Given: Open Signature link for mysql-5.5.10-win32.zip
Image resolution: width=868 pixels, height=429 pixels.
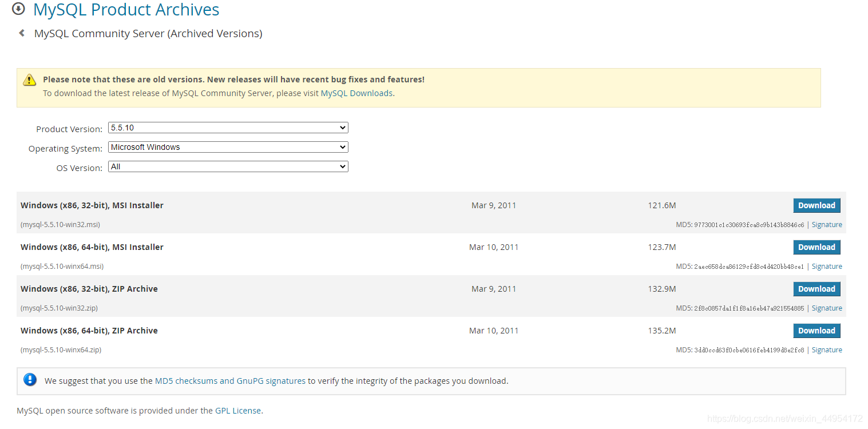Looking at the screenshot, I should click(827, 308).
